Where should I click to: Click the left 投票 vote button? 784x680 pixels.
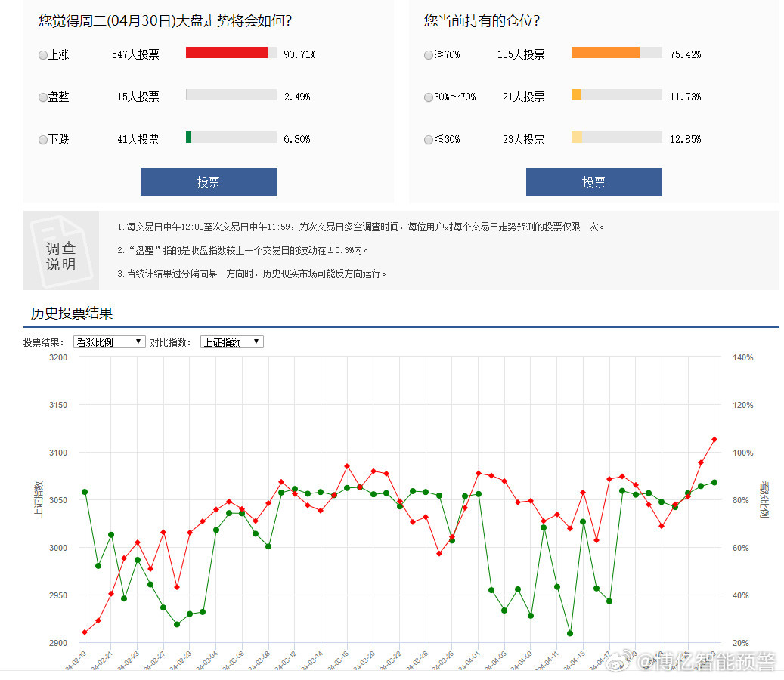point(208,182)
